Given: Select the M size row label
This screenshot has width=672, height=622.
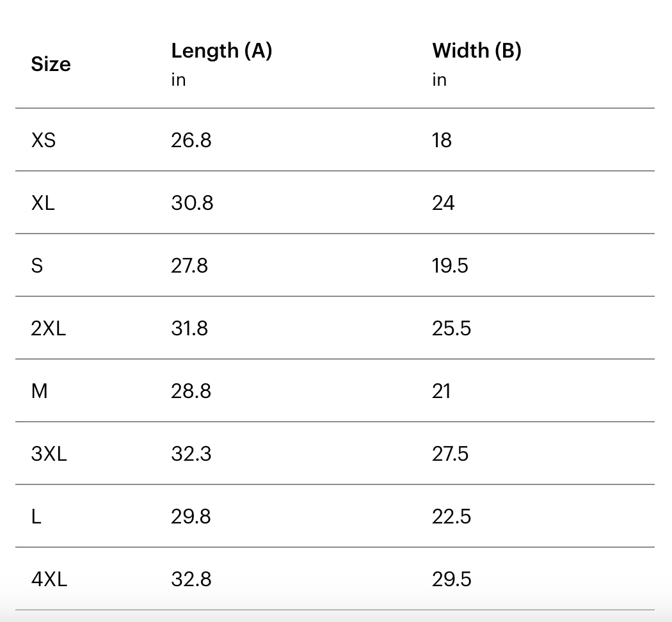Looking at the screenshot, I should click(40, 391).
